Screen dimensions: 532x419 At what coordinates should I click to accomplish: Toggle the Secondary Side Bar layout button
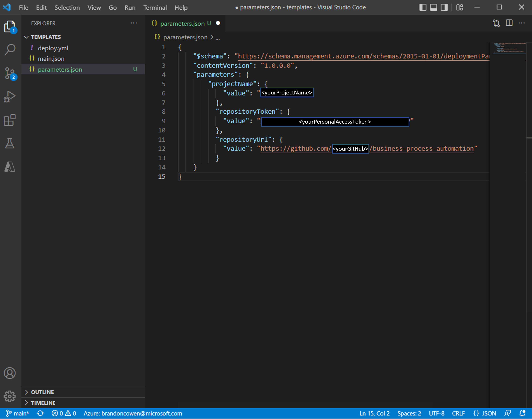(x=444, y=7)
